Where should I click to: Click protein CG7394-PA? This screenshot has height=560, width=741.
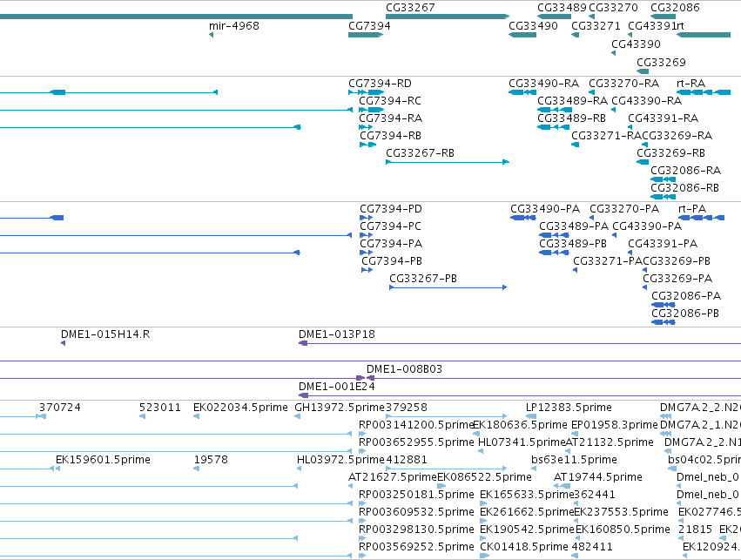point(391,244)
